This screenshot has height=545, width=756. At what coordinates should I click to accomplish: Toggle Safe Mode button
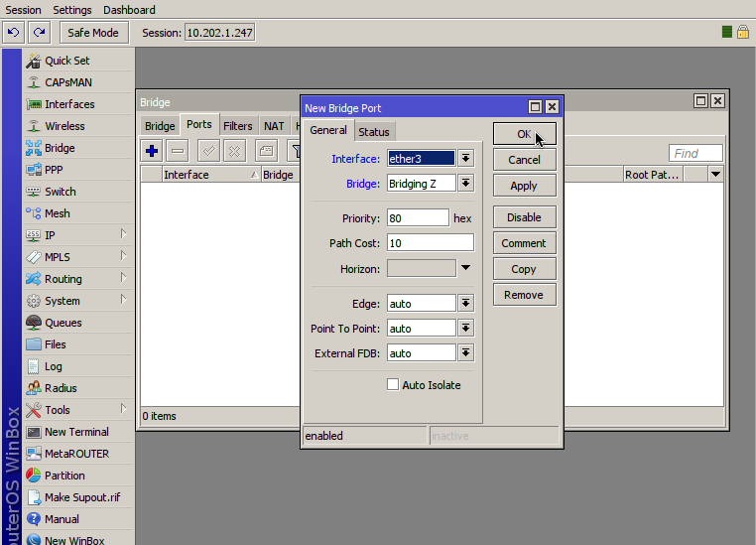pos(94,33)
